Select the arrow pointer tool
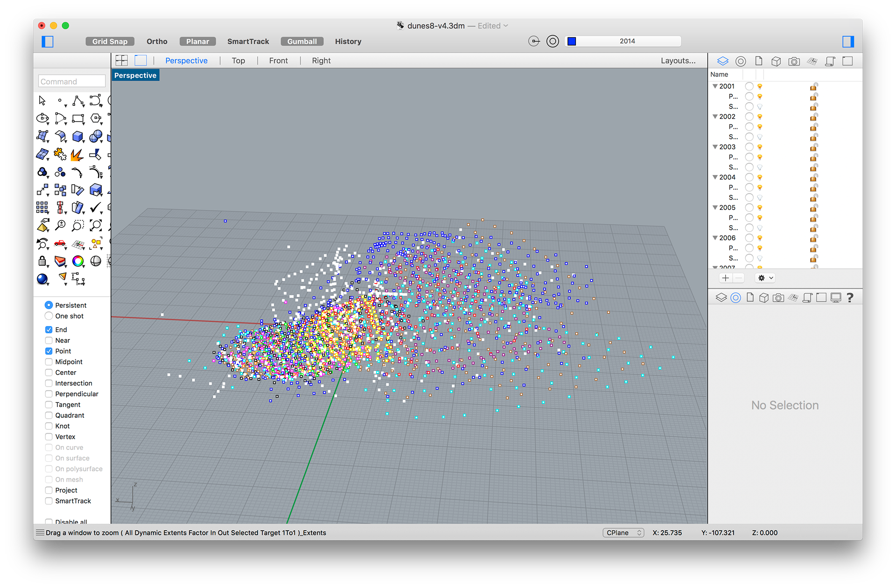Screen dimensions: 896x588 (42, 101)
